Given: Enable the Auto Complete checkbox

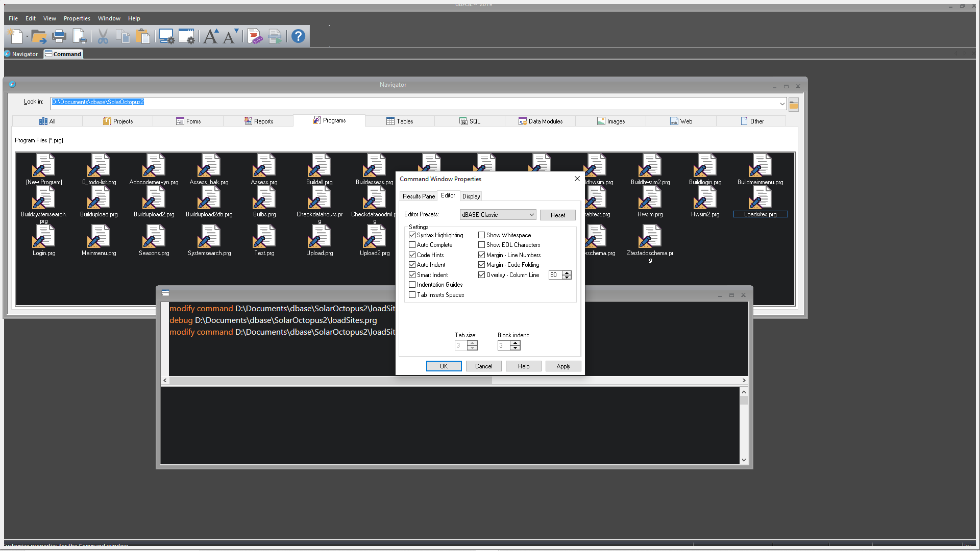Looking at the screenshot, I should pos(412,245).
